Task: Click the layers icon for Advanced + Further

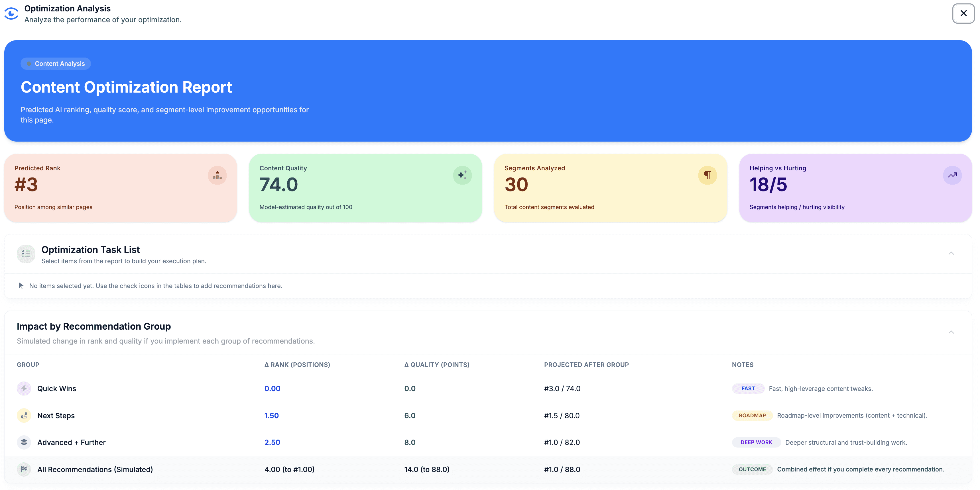Action: [x=24, y=442]
